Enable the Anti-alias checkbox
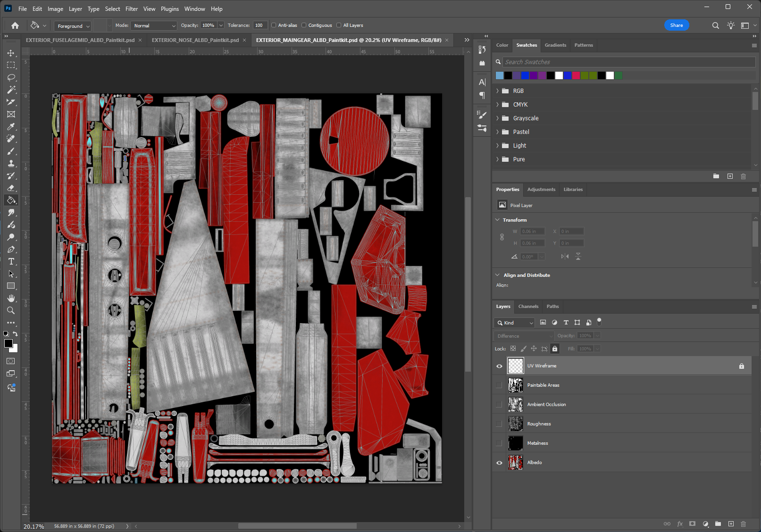This screenshot has height=532, width=761. click(274, 25)
